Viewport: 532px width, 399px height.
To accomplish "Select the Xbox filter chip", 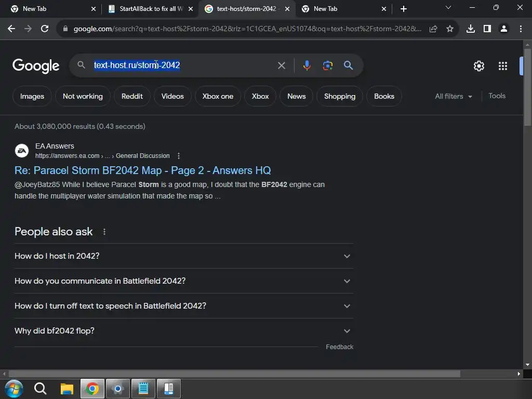I will pos(260,96).
